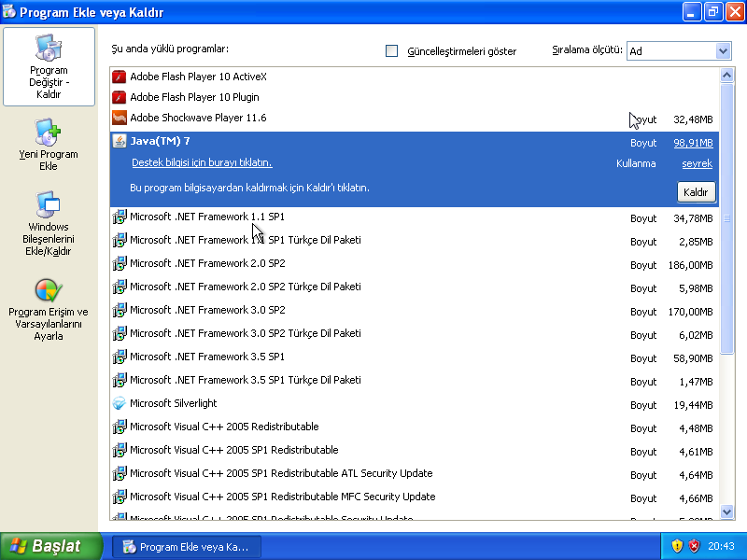Select Microsoft Visual C++ 2005 Redistributable entry
The image size is (747, 560).
(x=415, y=427)
